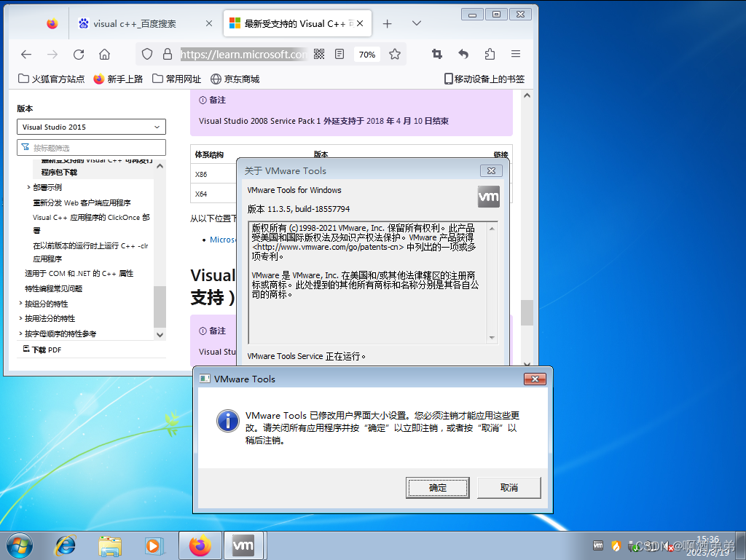Image resolution: width=746 pixels, height=560 pixels.
Task: Select version 11.3.5 build text
Action: point(298,209)
